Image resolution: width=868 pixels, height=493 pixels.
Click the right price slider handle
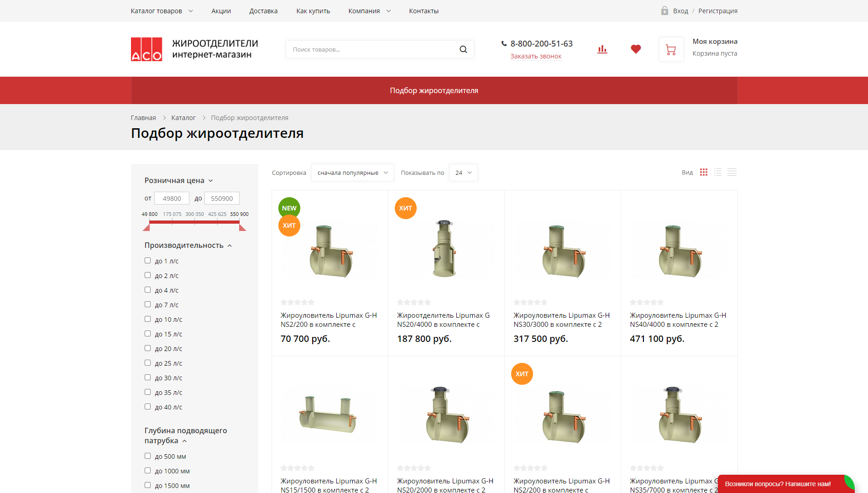[x=242, y=227]
